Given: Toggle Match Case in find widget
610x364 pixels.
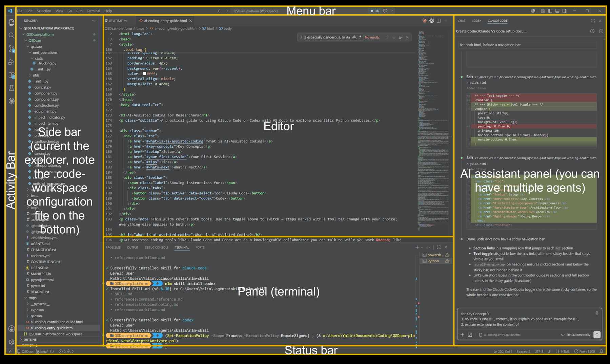Looking at the screenshot, I should [348, 37].
